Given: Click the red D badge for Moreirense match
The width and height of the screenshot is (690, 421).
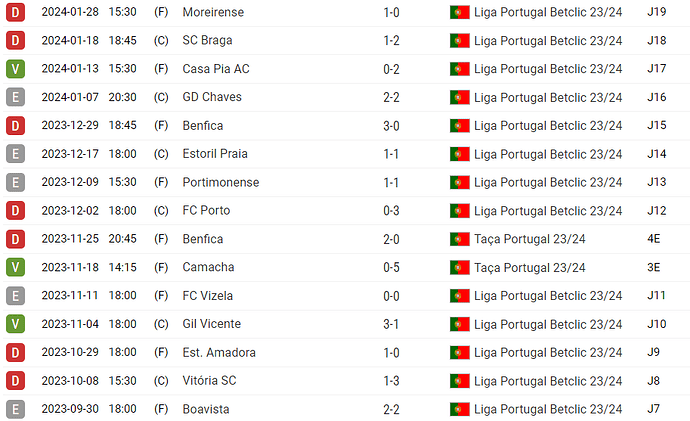Looking at the screenshot, I should (x=15, y=12).
